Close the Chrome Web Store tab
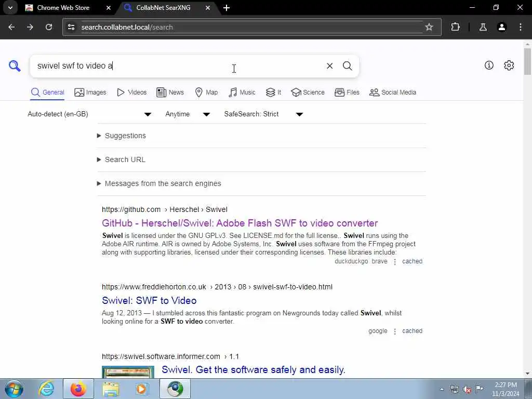Screen dimensions: 532x399 coord(108,8)
